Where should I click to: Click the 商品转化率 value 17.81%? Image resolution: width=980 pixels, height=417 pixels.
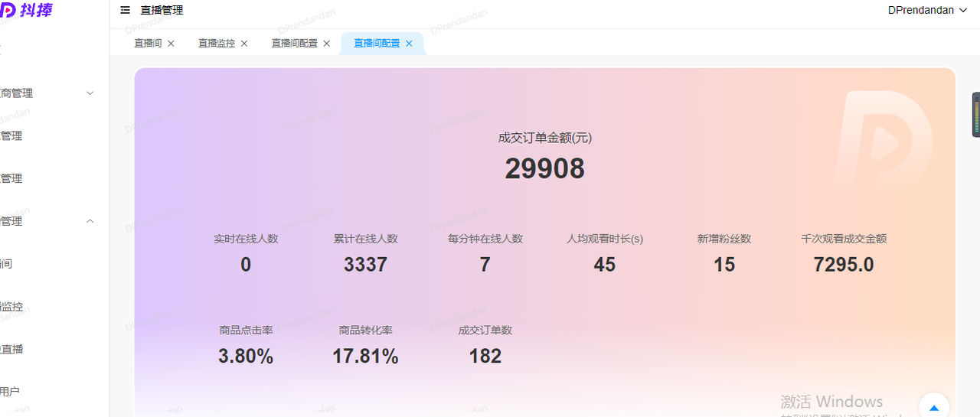(365, 357)
